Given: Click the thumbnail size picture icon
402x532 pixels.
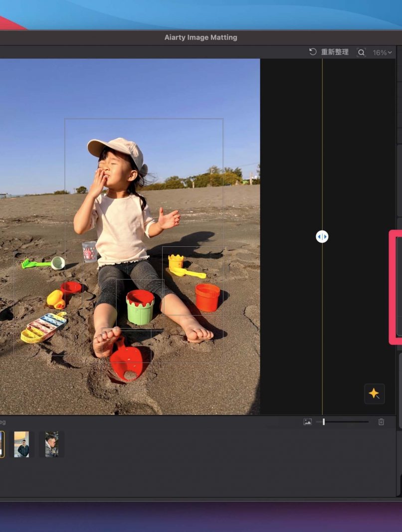Looking at the screenshot, I should (x=308, y=422).
